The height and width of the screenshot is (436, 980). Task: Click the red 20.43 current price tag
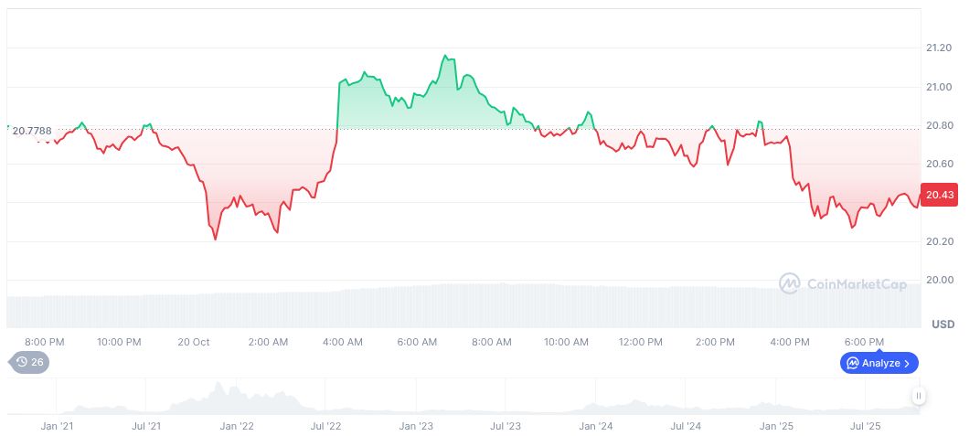[940, 195]
